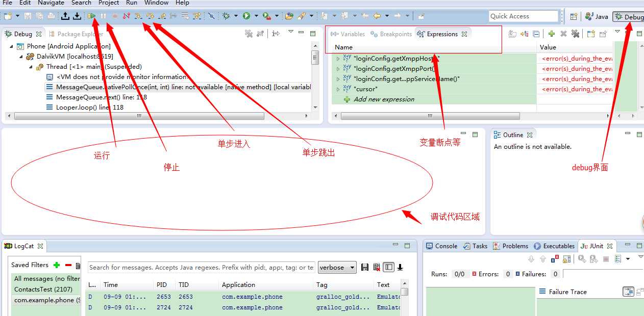Click the Step Over toolbar icon
This screenshot has width=644, height=316.
point(150,16)
